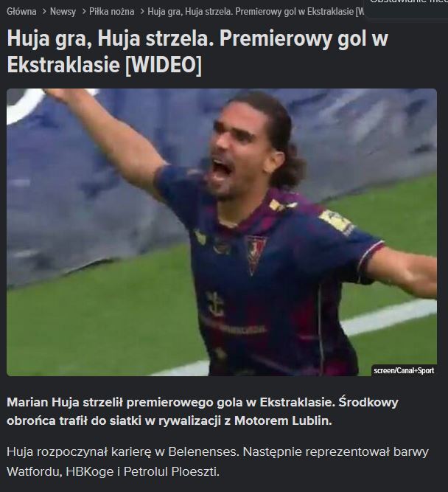
Task: Open the Piłka nożna breadcrumb category
Action: (x=111, y=12)
